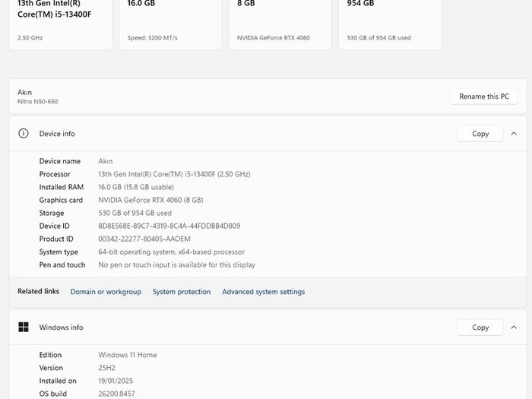The width and height of the screenshot is (532, 399).
Task: Click the OS build label
Action: [x=53, y=394]
